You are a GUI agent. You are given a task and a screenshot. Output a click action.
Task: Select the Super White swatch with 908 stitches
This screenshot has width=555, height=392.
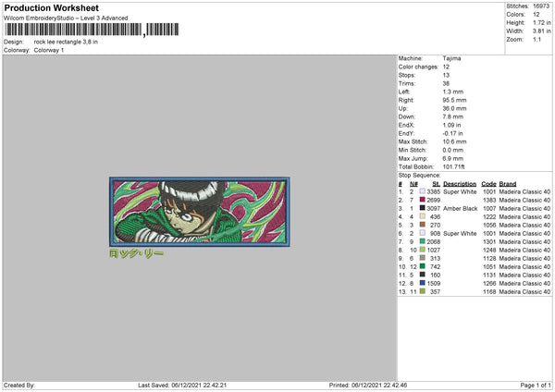click(423, 233)
